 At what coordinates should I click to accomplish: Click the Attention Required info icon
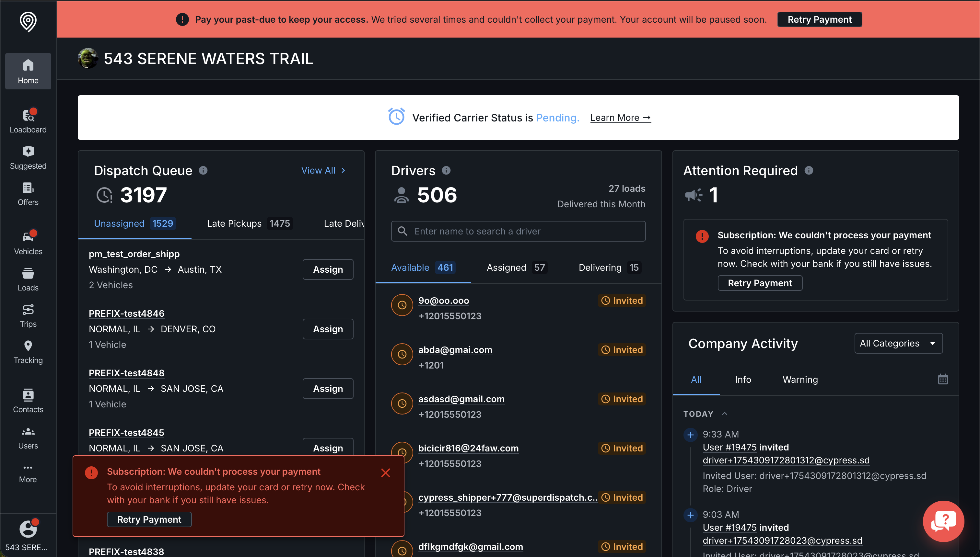[x=809, y=170]
